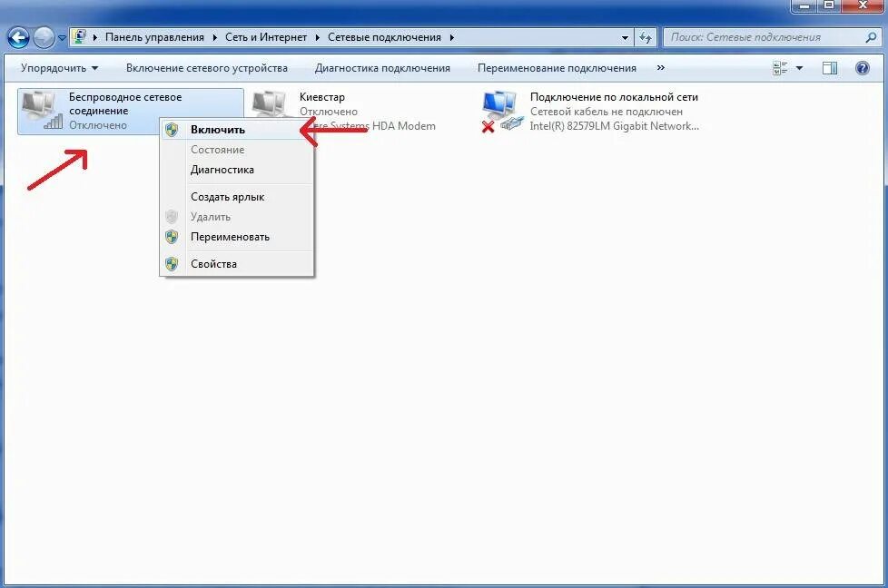Click Отключено status under Киевстар
The height and width of the screenshot is (588, 888).
[x=329, y=112]
